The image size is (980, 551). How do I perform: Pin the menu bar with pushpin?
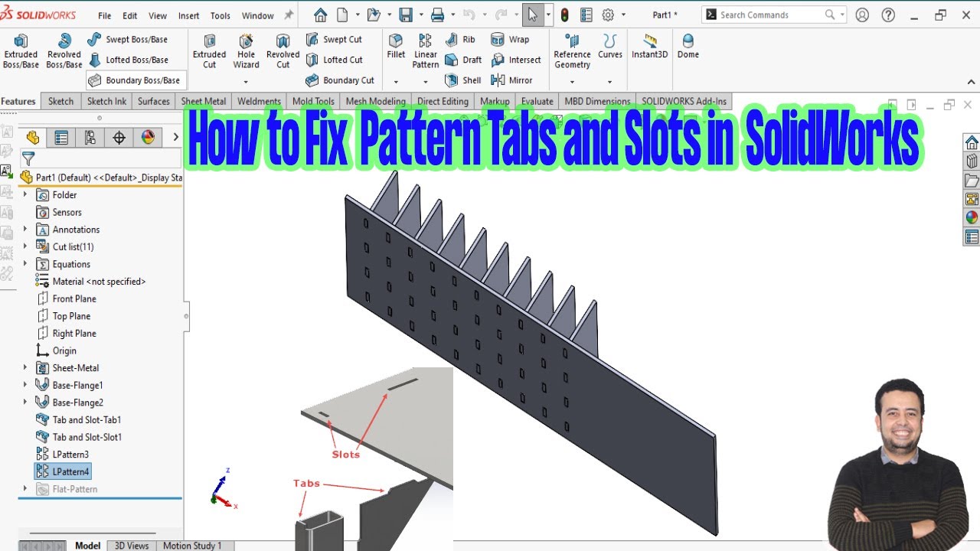pos(289,15)
